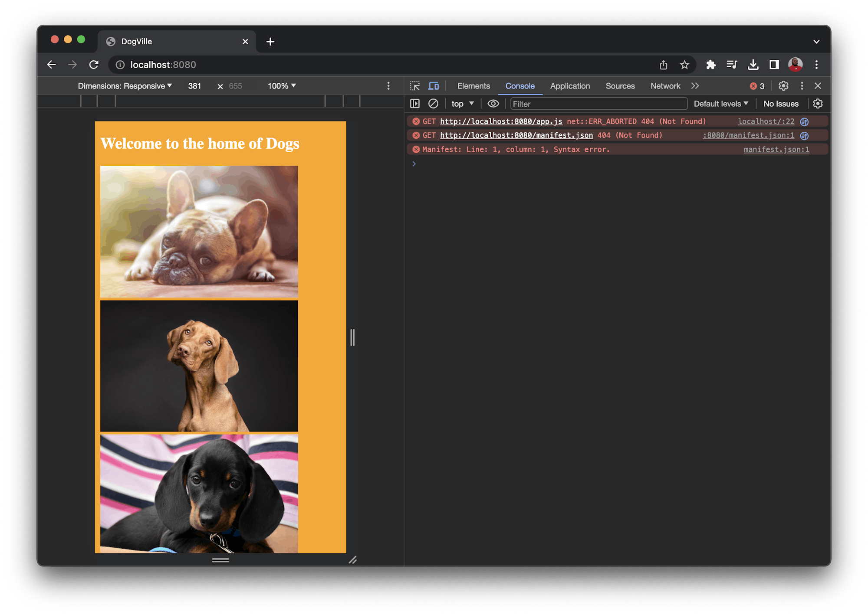
Task: Expand the Default levels dropdown
Action: click(x=721, y=104)
